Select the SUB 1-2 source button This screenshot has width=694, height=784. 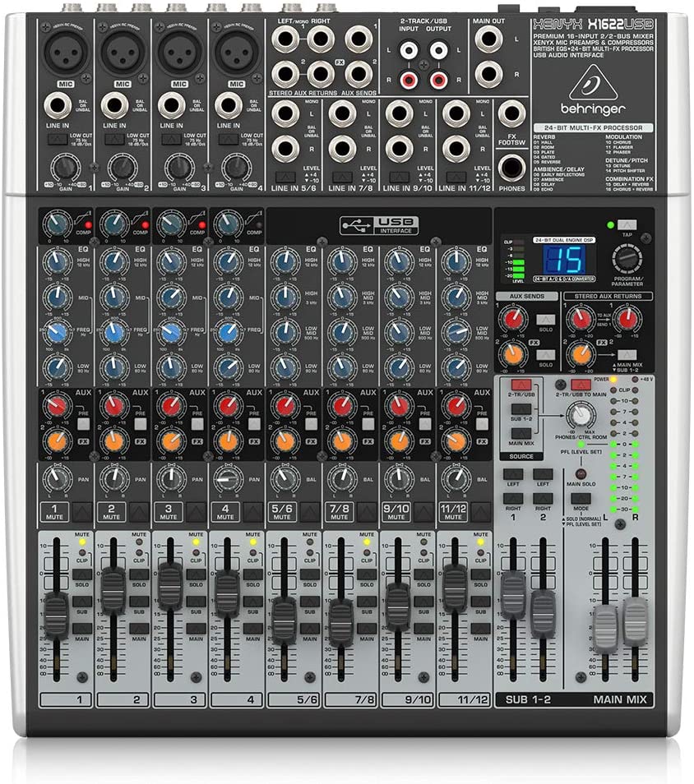(520, 409)
